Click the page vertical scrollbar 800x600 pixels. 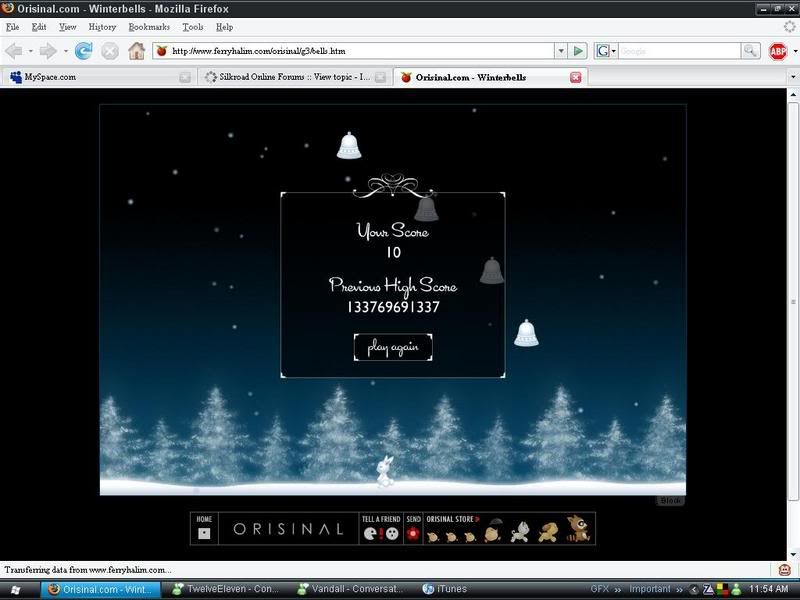(792, 300)
